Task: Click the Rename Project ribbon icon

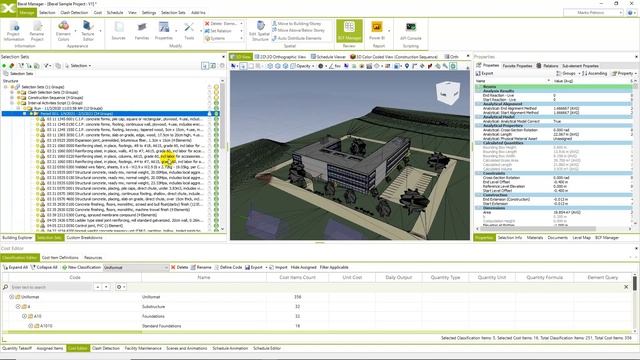Action: pyautogui.click(x=37, y=31)
